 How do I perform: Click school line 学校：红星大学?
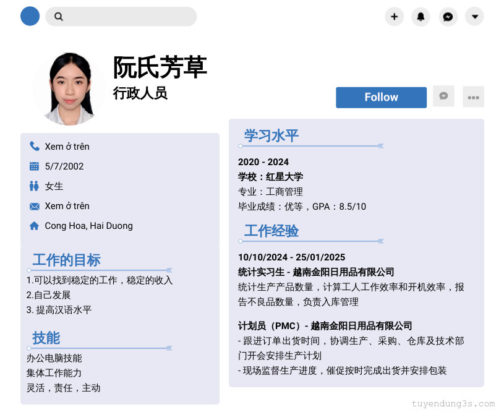(x=270, y=176)
